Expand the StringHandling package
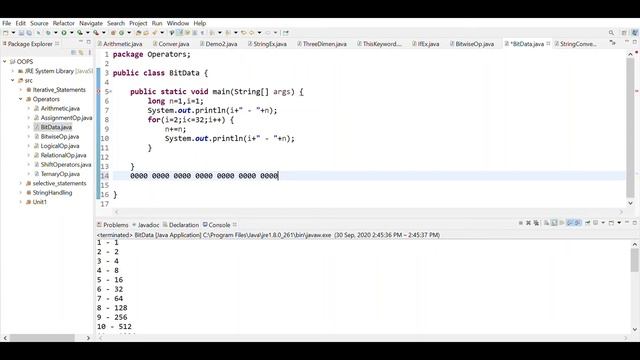 (x=21, y=193)
